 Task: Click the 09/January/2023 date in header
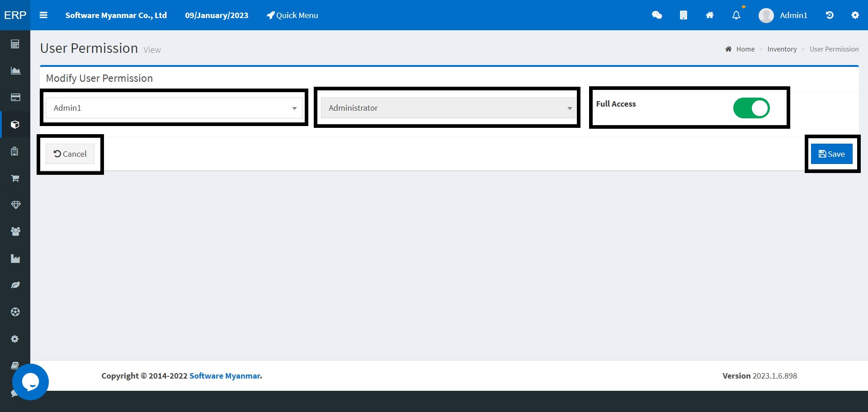pyautogui.click(x=217, y=15)
